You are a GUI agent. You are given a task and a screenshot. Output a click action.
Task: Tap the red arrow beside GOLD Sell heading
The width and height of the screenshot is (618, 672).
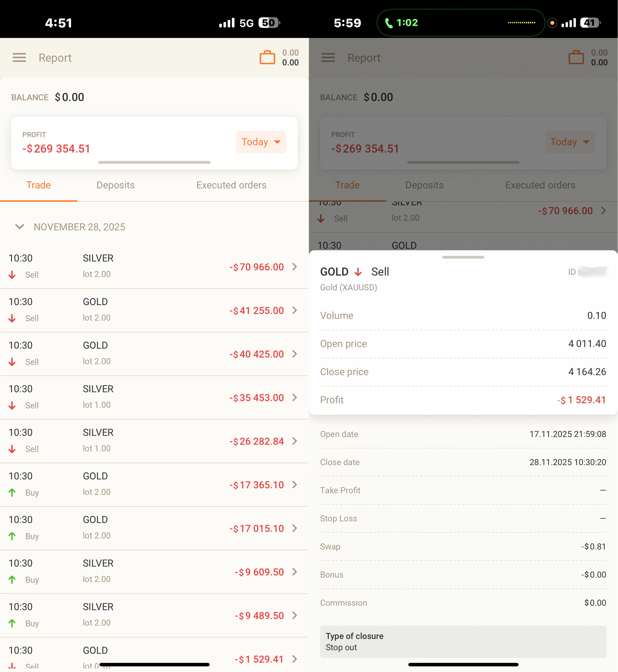358,272
